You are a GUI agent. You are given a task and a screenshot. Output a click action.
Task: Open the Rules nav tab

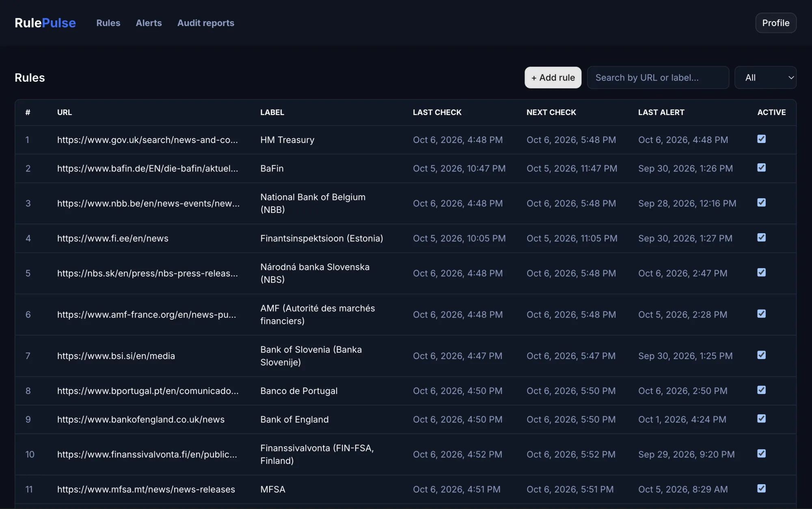point(108,23)
